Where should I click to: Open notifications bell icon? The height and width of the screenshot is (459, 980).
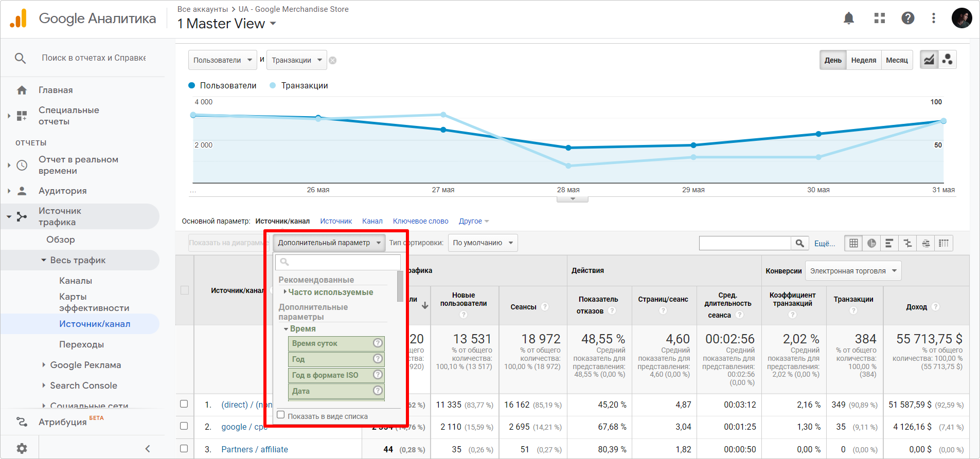tap(849, 19)
